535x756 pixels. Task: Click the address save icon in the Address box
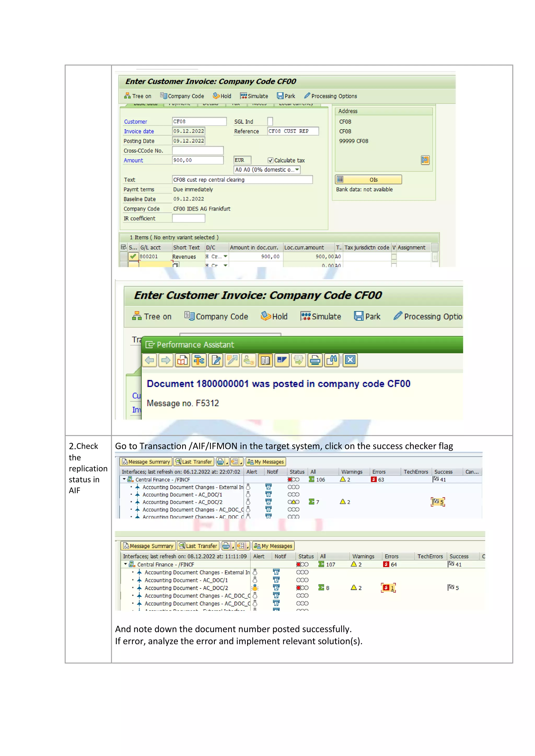(425, 160)
